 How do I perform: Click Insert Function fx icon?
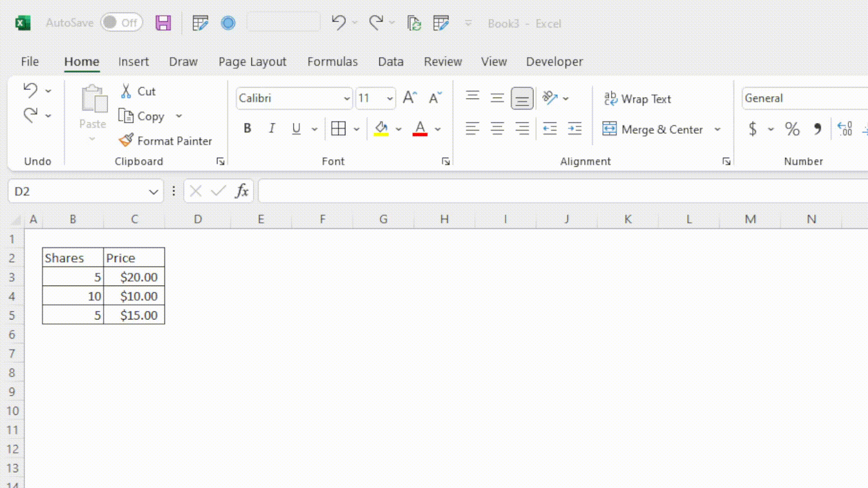tap(242, 191)
